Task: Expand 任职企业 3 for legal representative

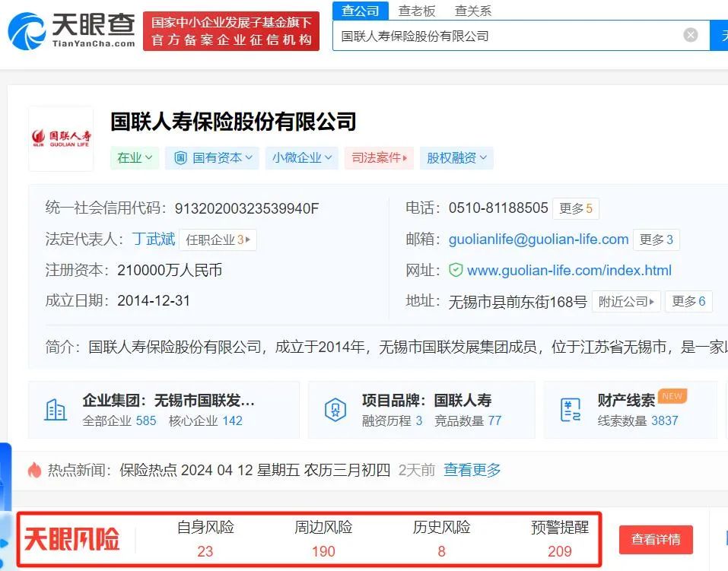Action: [x=218, y=240]
